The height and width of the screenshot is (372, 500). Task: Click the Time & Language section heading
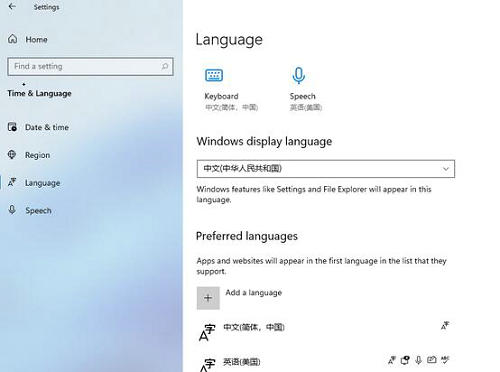coord(39,93)
